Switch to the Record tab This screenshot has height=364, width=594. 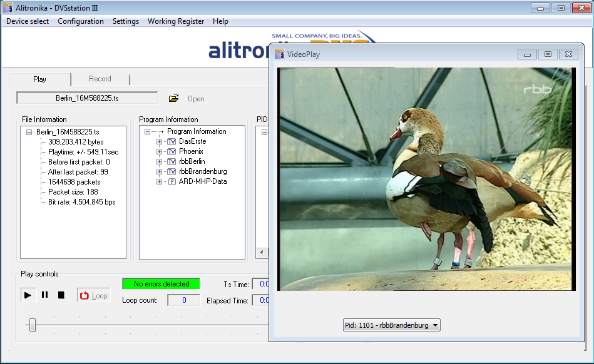coord(100,79)
